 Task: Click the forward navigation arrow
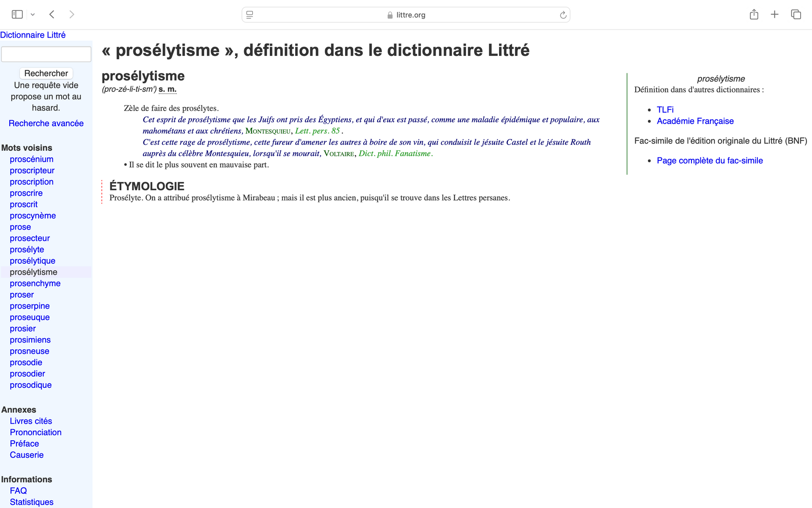pyautogui.click(x=71, y=15)
